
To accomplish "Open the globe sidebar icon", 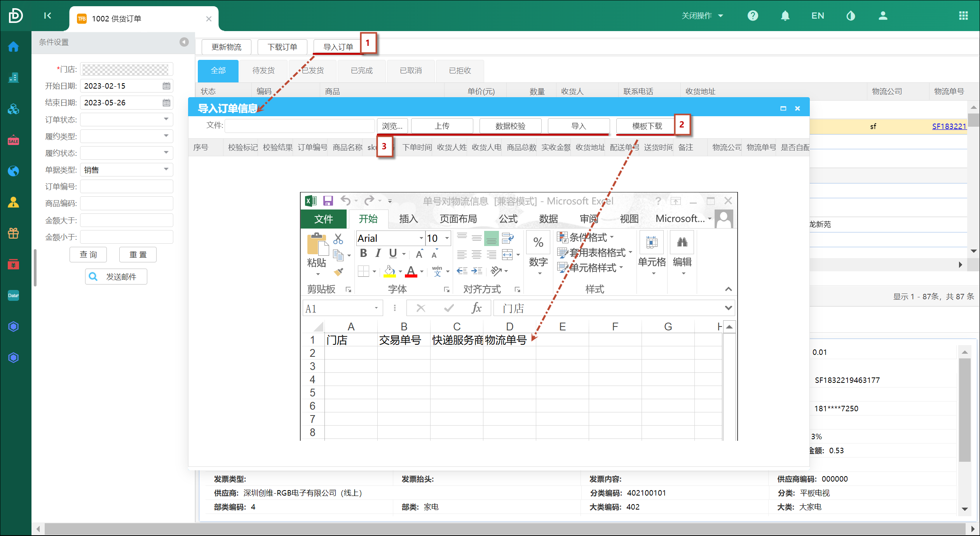I will [14, 171].
